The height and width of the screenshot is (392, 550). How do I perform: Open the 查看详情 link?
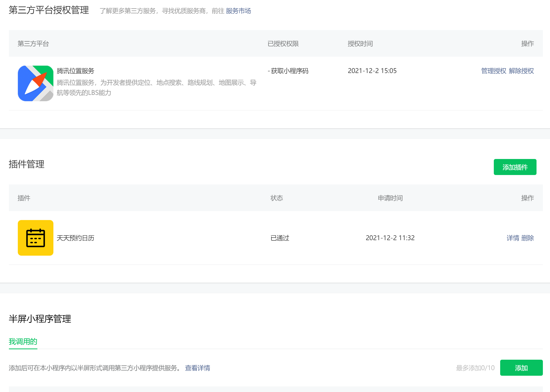pyautogui.click(x=197, y=368)
